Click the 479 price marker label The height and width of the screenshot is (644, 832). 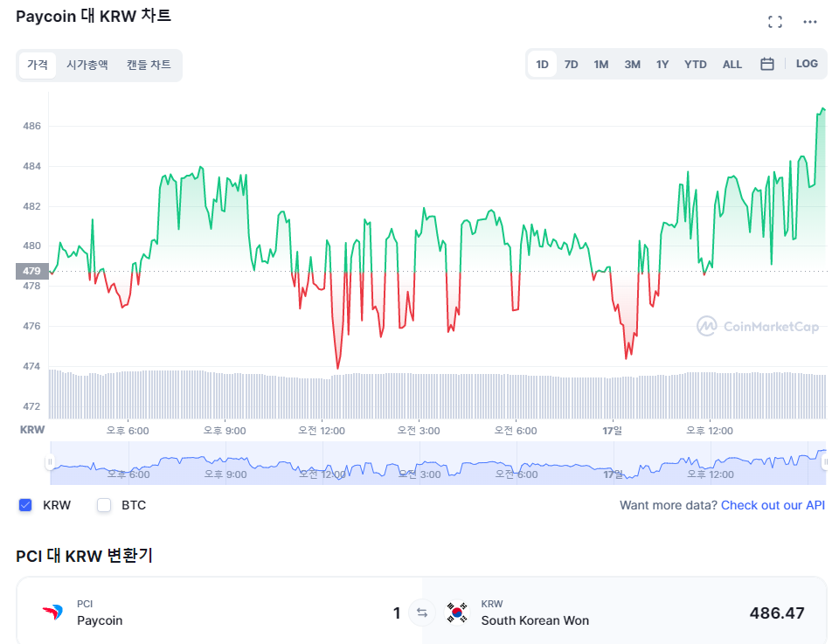[x=31, y=271]
